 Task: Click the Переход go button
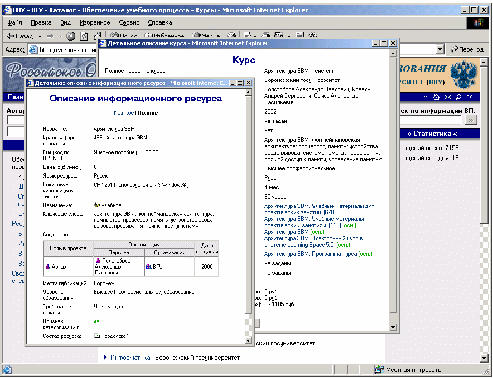467,49
